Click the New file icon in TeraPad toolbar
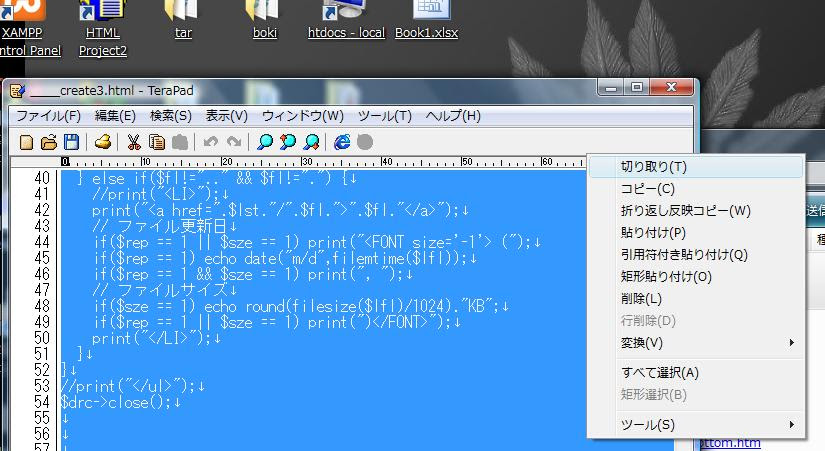825x451 pixels. (x=26, y=142)
